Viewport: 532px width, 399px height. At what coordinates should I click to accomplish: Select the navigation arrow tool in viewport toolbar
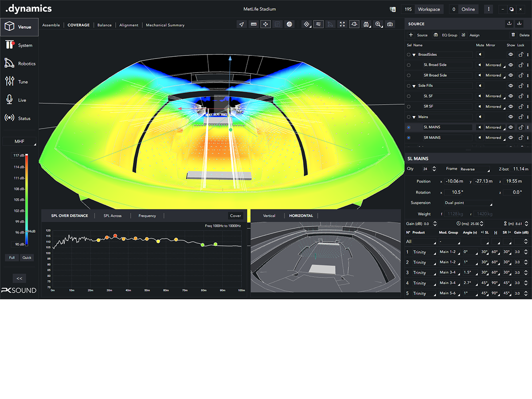click(x=242, y=24)
